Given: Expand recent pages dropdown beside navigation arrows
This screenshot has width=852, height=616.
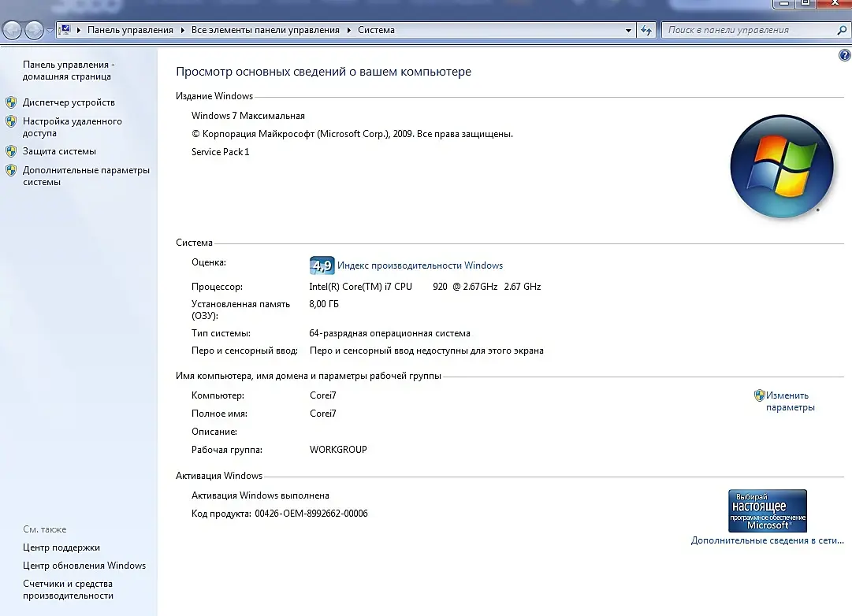Looking at the screenshot, I should (x=50, y=31).
